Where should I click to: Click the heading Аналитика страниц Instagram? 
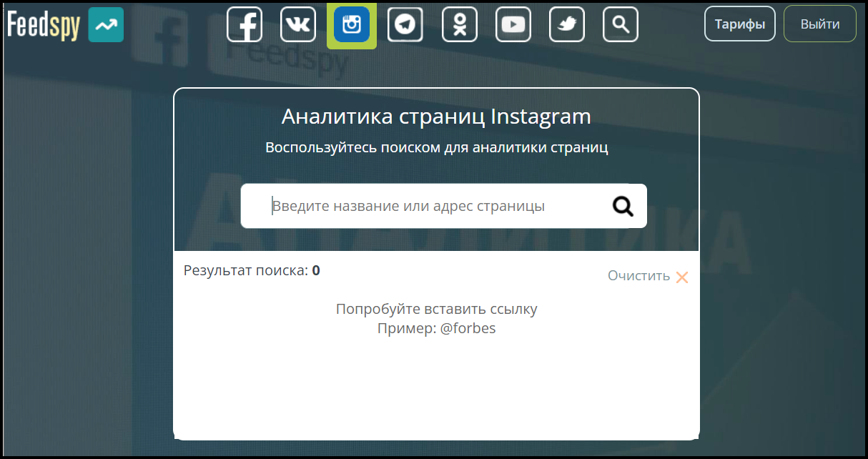click(436, 117)
